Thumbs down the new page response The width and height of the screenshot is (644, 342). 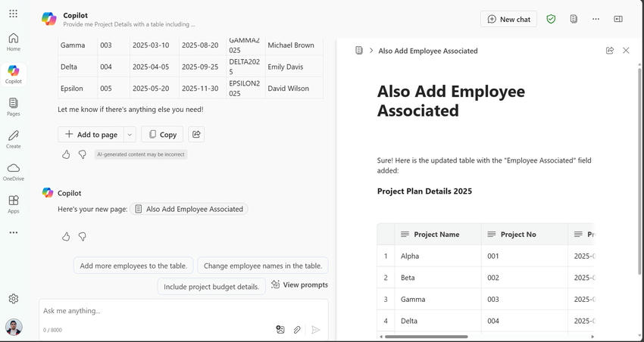coord(83,236)
